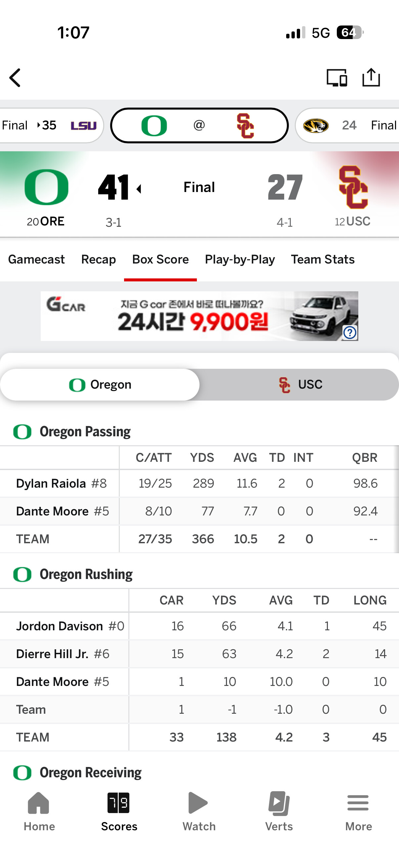Tap the share icon
This screenshot has width=399, height=868.
click(371, 77)
